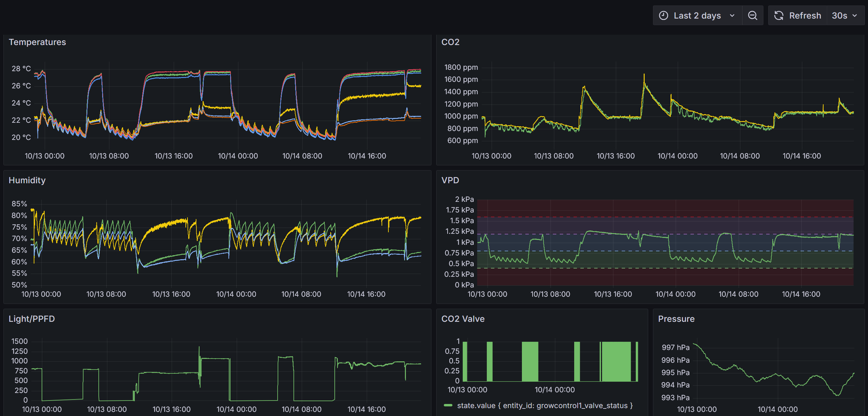Toggle the growcontrol1_valve_status legend series
This screenshot has height=416, width=868.
(x=545, y=406)
